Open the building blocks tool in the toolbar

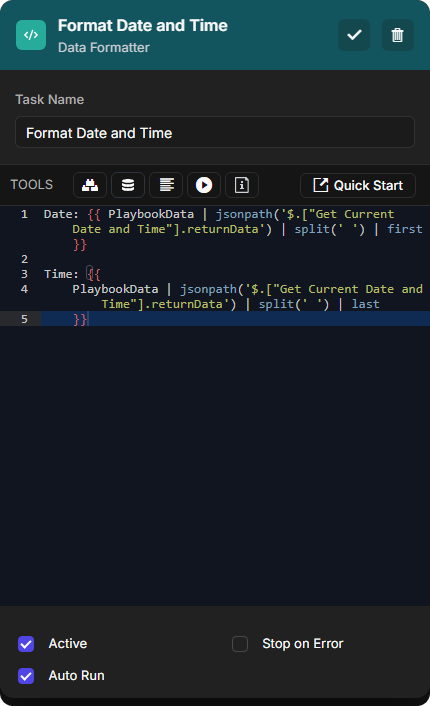tap(90, 185)
